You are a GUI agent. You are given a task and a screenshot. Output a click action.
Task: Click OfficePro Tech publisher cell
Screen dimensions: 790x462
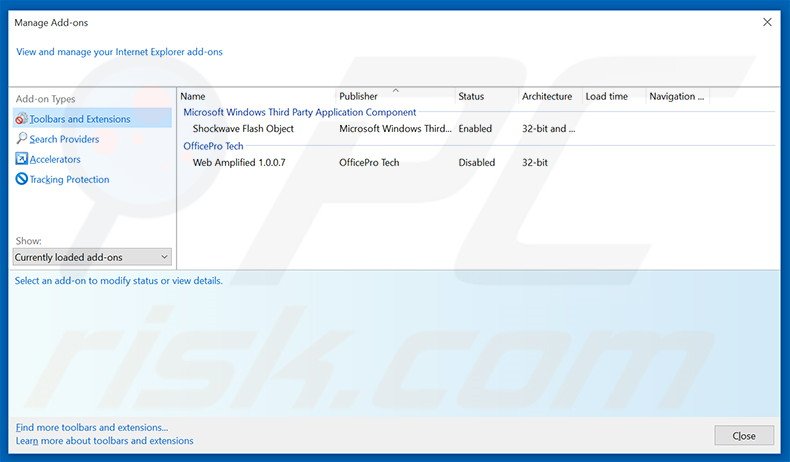(369, 162)
